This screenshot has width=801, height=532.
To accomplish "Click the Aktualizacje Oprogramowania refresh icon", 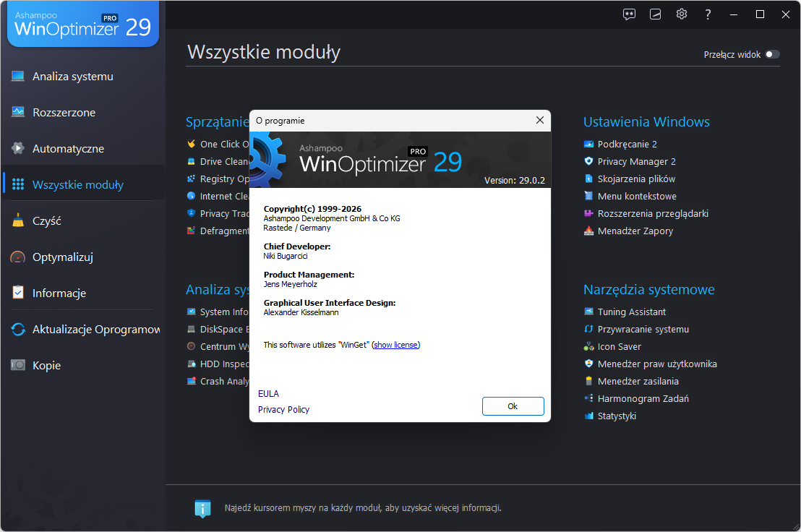I will pos(18,330).
